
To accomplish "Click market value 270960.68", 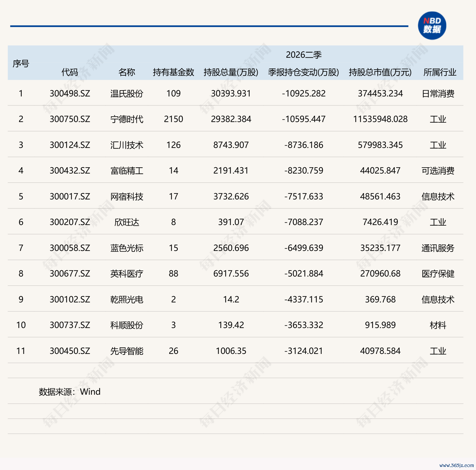I will [x=380, y=274].
